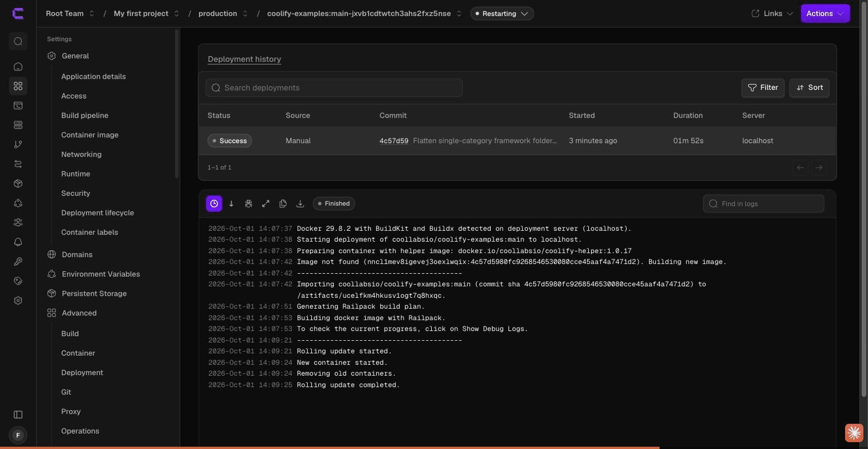Open the keys icon in sidebar
The width and height of the screenshot is (868, 449).
[x=18, y=261]
